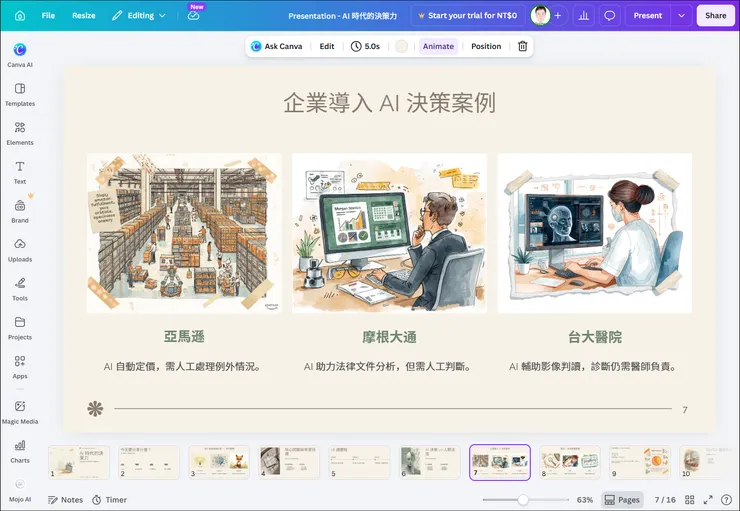740x511 pixels.
Task: Start your trial for NT$0 button
Action: (467, 16)
